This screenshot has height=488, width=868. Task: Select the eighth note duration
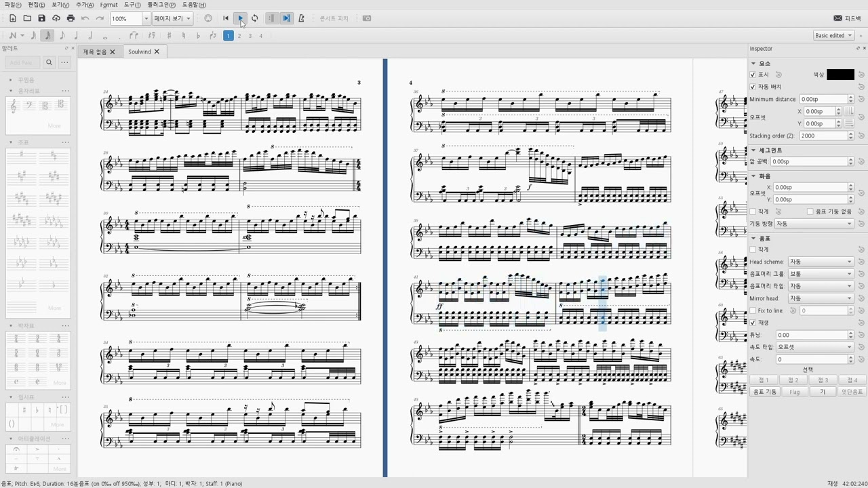(62, 35)
